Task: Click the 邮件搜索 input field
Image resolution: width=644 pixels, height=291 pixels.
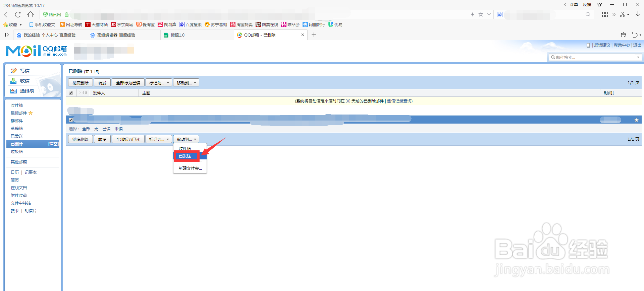Action: pyautogui.click(x=593, y=57)
